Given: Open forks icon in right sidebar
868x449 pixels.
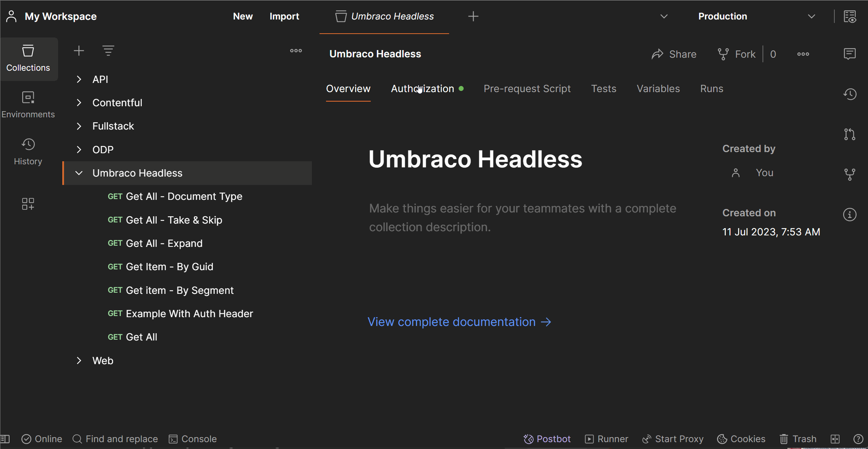Looking at the screenshot, I should click(x=850, y=174).
